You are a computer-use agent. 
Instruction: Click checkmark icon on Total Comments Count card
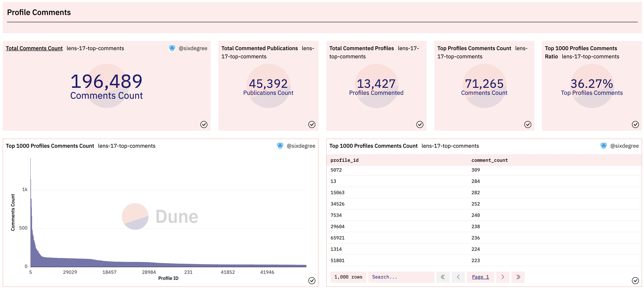[204, 124]
